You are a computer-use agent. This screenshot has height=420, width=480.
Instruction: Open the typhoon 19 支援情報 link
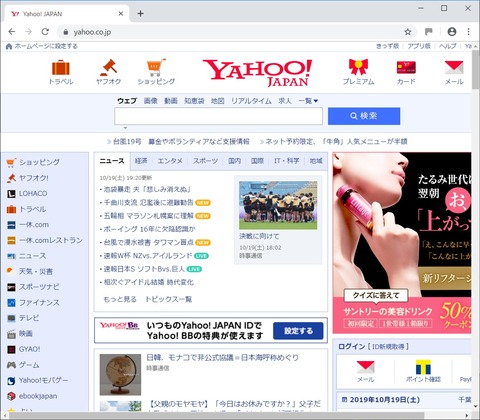181,142
